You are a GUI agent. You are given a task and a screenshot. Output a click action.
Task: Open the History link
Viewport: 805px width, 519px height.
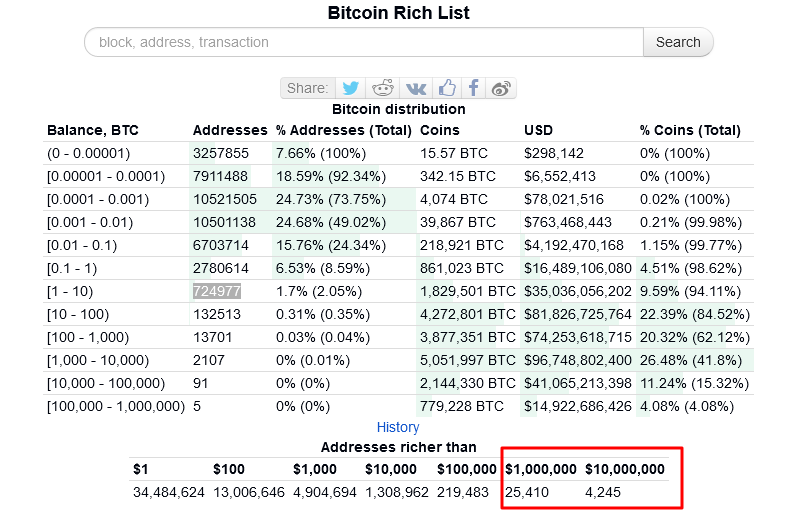click(x=398, y=427)
